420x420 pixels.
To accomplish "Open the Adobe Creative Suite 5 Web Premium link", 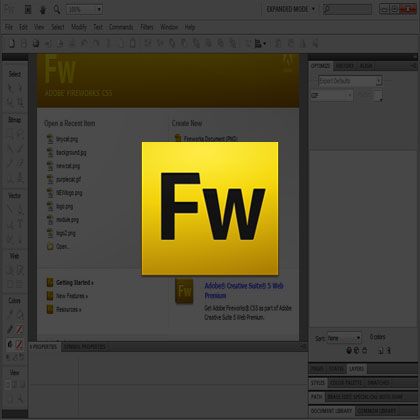I will 244,291.
